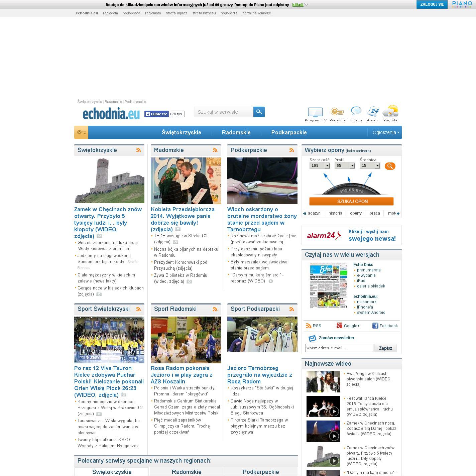Image resolution: width=476 pixels, height=476 pixels.
Task: Open RSS feed icon for Radomskie section
Action: tap(215, 150)
